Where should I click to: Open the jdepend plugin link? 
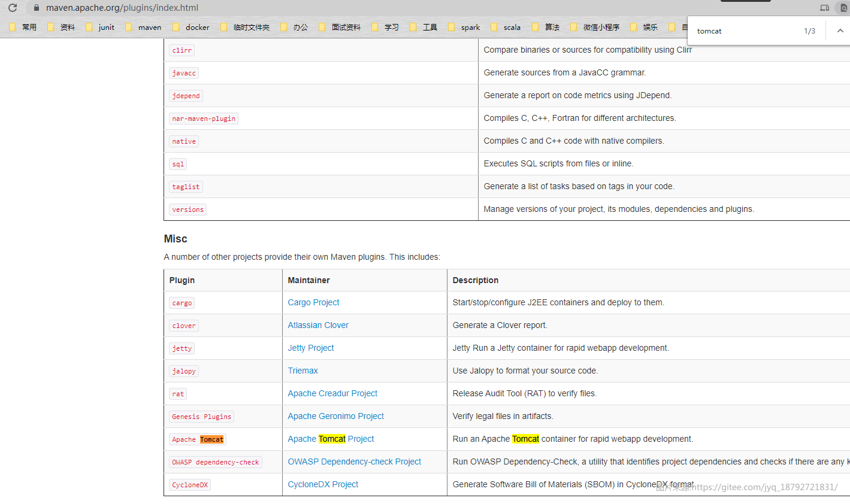[186, 96]
